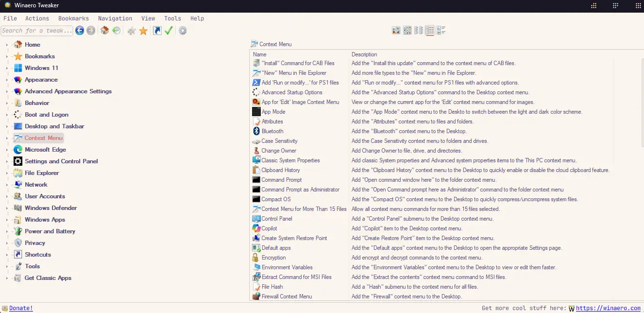Image resolution: width=644 pixels, height=313 pixels.
Task: Open the Actions menu
Action: 37,18
